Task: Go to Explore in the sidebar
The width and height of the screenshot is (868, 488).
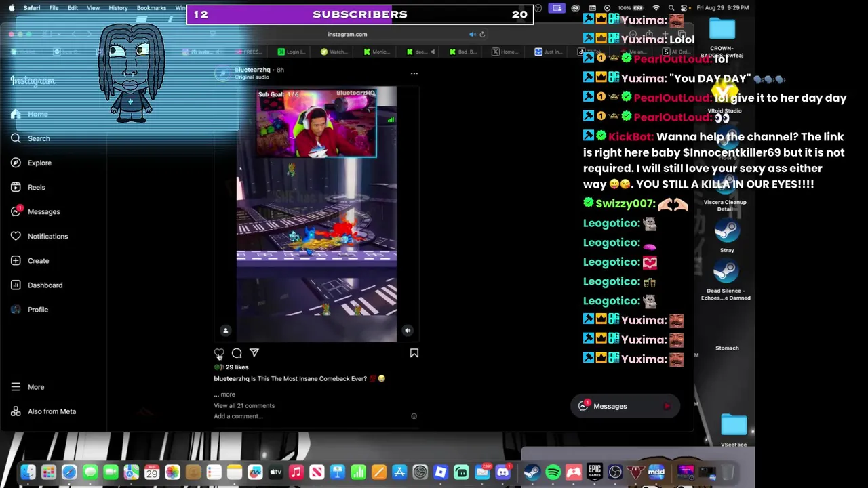Action: pos(31,163)
